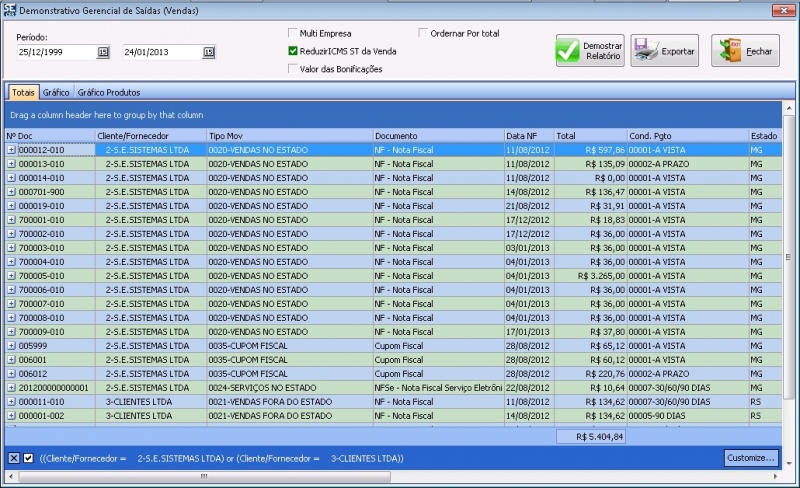The height and width of the screenshot is (488, 800).
Task: Click the Demostrar Relatório green check button
Action: pyautogui.click(x=589, y=51)
